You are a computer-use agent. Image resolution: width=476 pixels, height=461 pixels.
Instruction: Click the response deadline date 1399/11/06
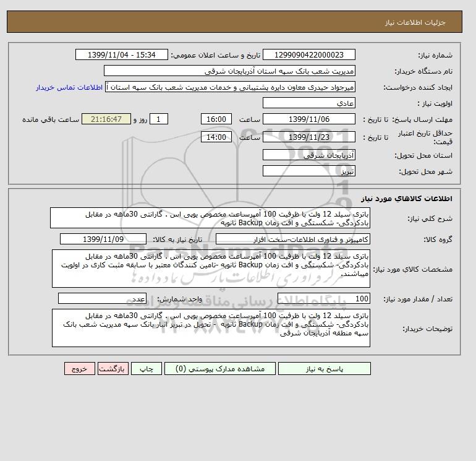pos(308,119)
